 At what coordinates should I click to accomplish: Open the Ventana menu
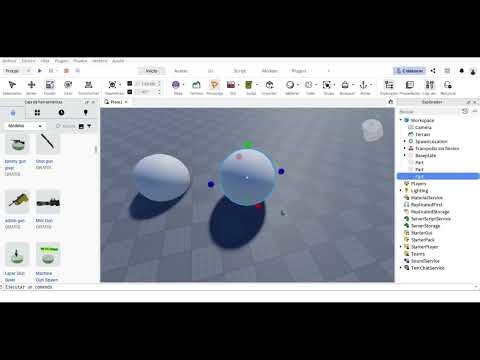coord(100,61)
